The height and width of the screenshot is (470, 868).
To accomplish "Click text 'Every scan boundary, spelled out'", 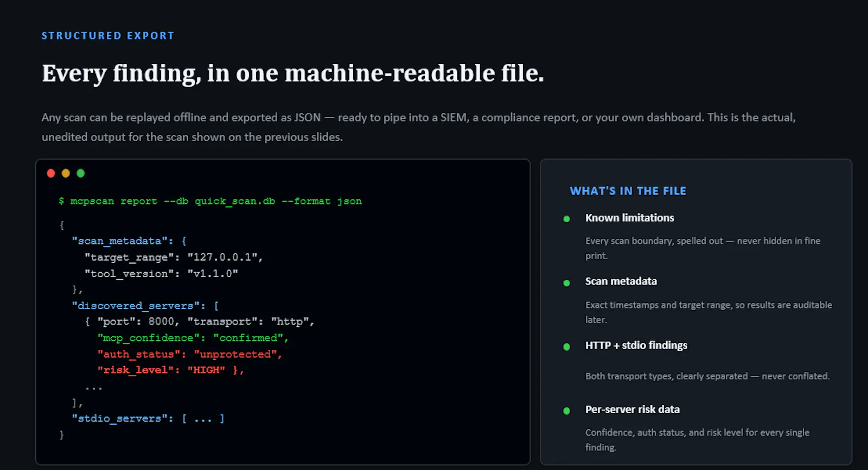I will pyautogui.click(x=654, y=241).
